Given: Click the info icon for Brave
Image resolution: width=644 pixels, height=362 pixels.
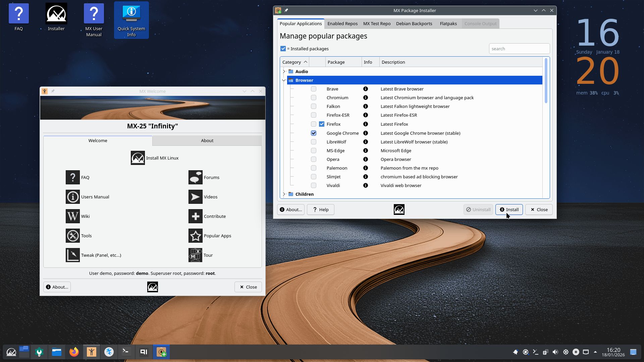Looking at the screenshot, I should tap(366, 89).
